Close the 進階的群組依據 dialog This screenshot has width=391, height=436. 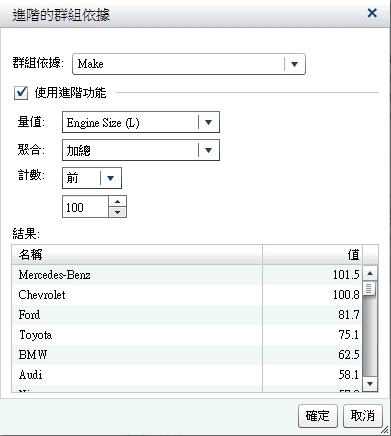[x=372, y=13]
